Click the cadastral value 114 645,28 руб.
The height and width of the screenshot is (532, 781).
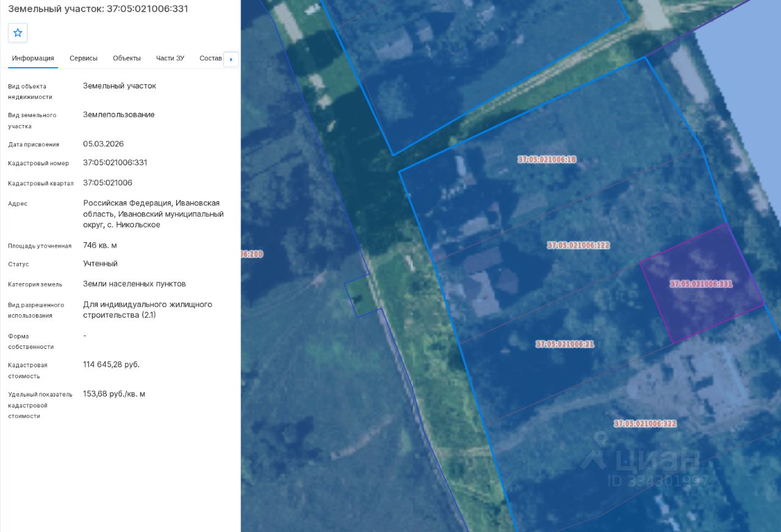[112, 365]
